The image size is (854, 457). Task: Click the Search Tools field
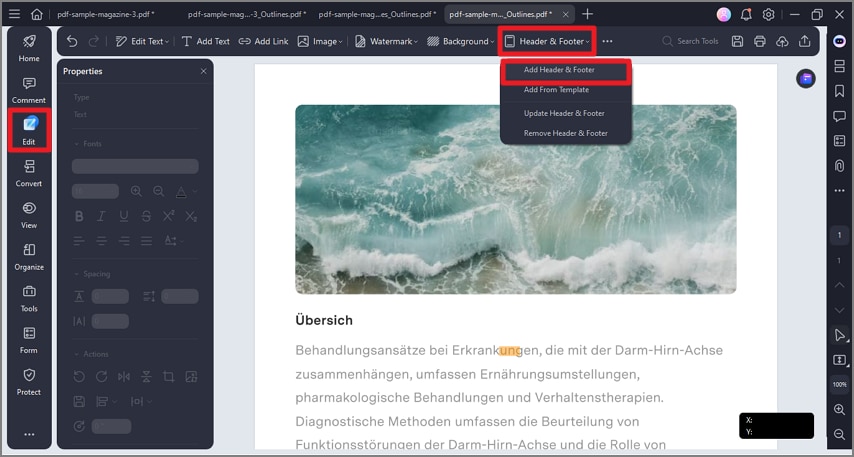click(691, 41)
